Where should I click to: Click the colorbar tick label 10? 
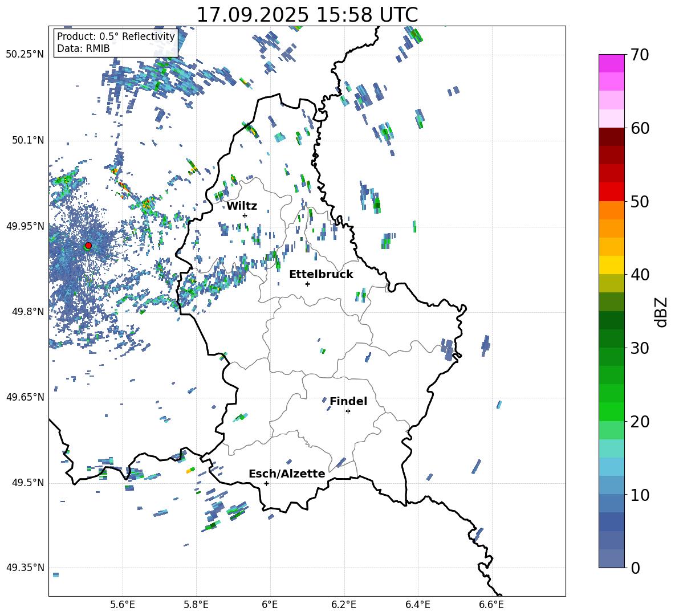pyautogui.click(x=640, y=495)
